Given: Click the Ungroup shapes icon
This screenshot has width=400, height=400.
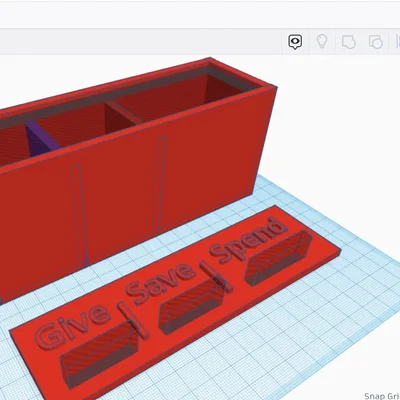Looking at the screenshot, I should pos(376,42).
